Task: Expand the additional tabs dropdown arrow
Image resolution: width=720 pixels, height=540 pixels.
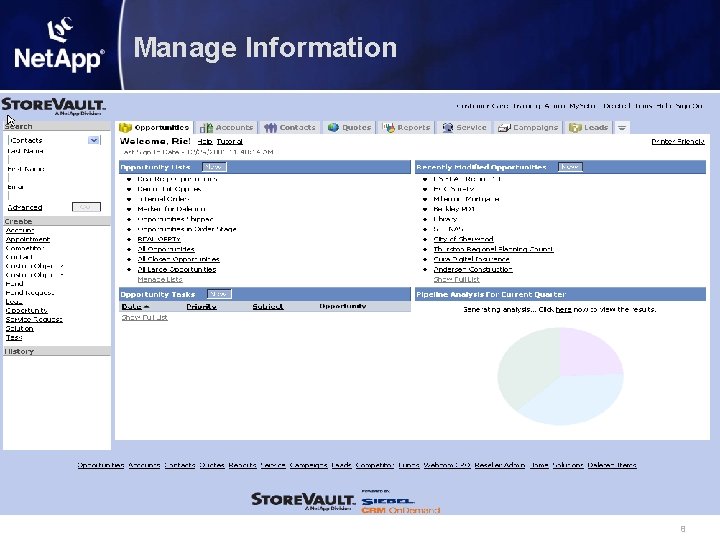Action: pyautogui.click(x=622, y=128)
